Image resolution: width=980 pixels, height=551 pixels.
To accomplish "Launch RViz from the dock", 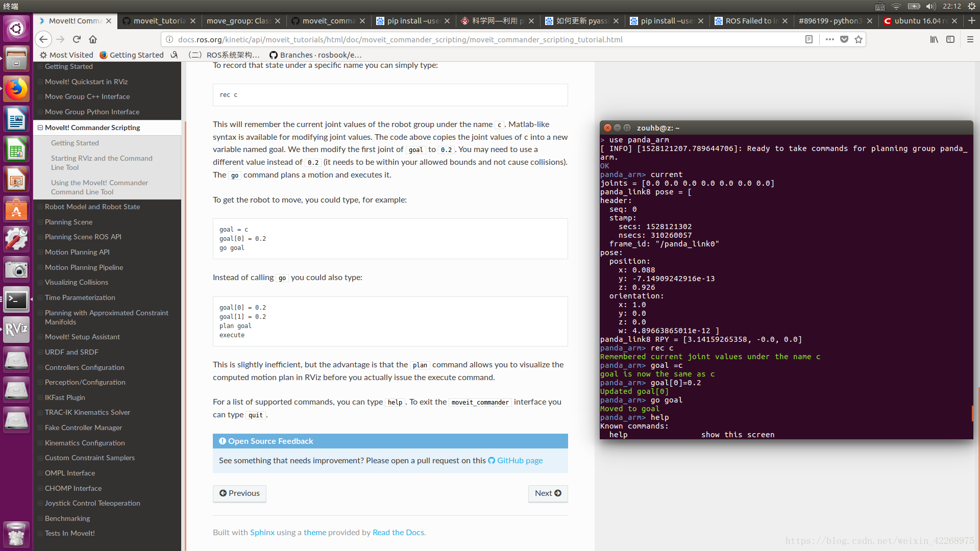I will point(16,330).
